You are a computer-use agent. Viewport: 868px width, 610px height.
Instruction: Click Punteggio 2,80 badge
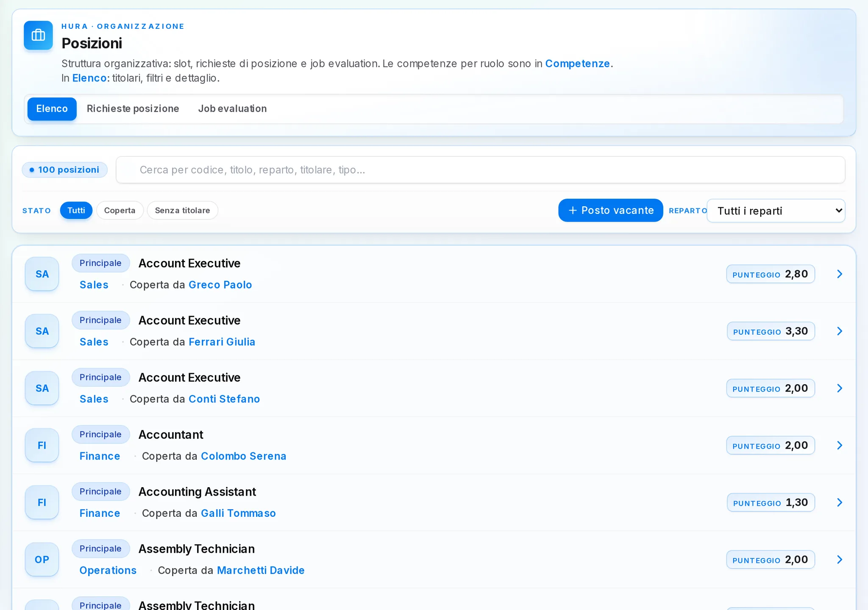coord(771,274)
